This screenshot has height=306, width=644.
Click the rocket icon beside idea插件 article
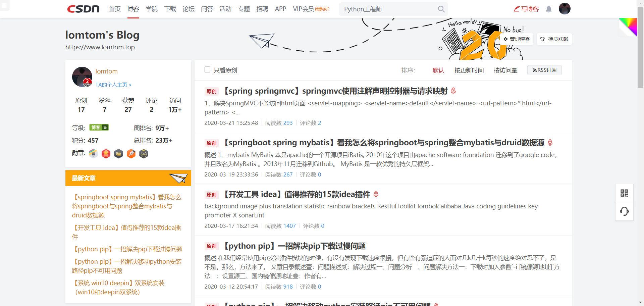(376, 194)
